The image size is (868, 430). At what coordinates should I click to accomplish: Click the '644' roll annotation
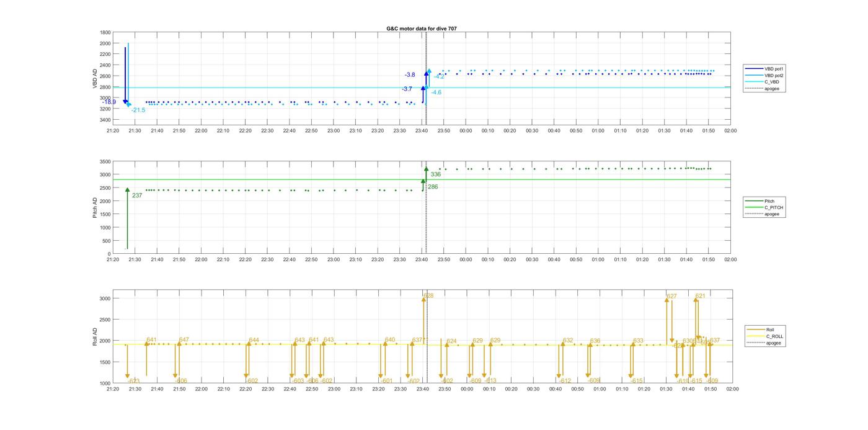(254, 341)
